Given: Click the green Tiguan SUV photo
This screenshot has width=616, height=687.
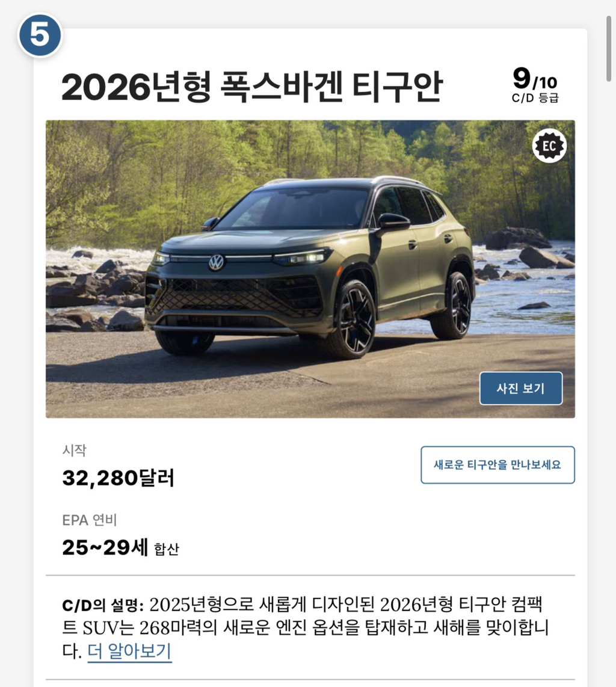Looking at the screenshot, I should (310, 269).
